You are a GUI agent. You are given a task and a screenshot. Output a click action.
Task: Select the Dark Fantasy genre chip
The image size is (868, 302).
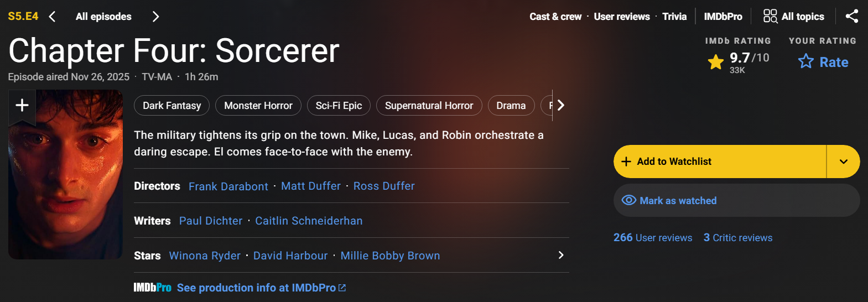pyautogui.click(x=171, y=106)
